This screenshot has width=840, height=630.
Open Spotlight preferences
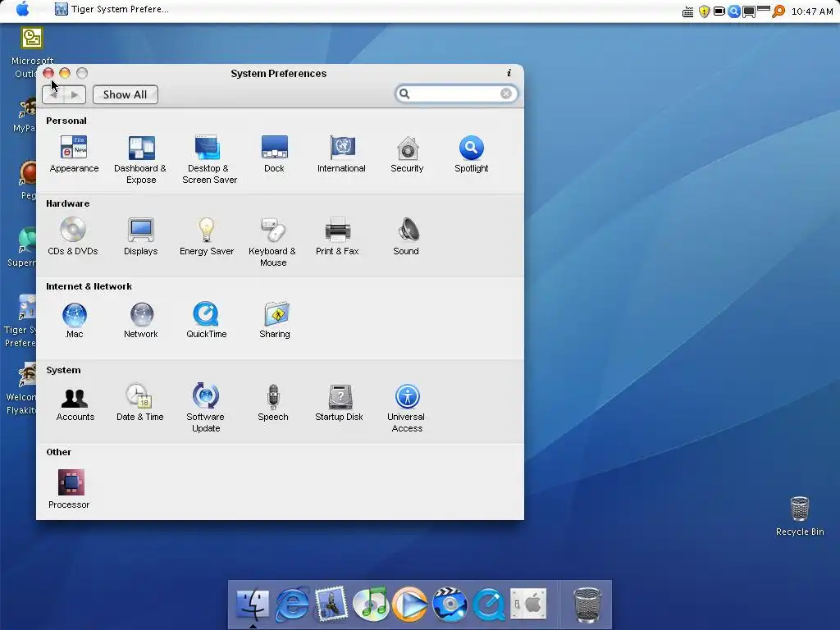[472, 154]
